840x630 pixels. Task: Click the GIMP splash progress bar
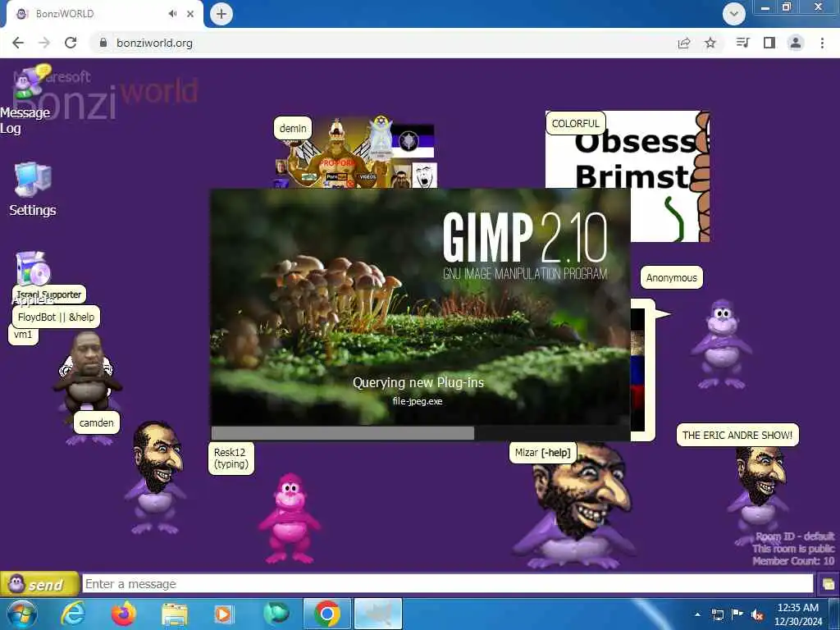420,433
